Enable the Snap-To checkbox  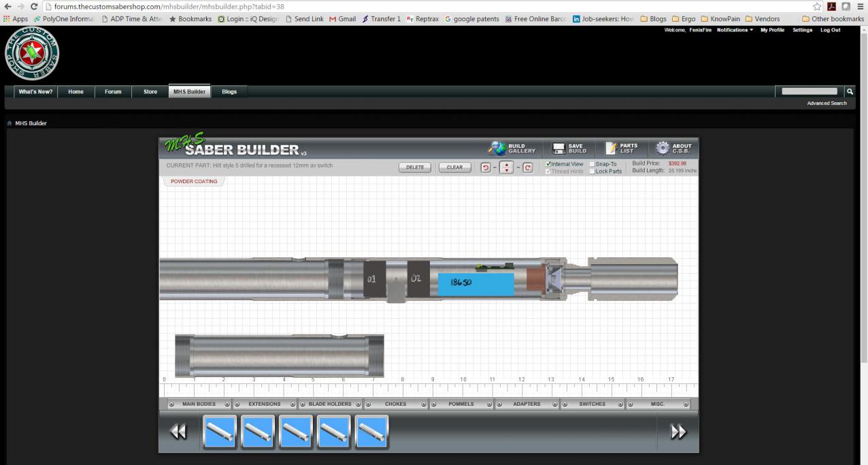click(x=592, y=164)
